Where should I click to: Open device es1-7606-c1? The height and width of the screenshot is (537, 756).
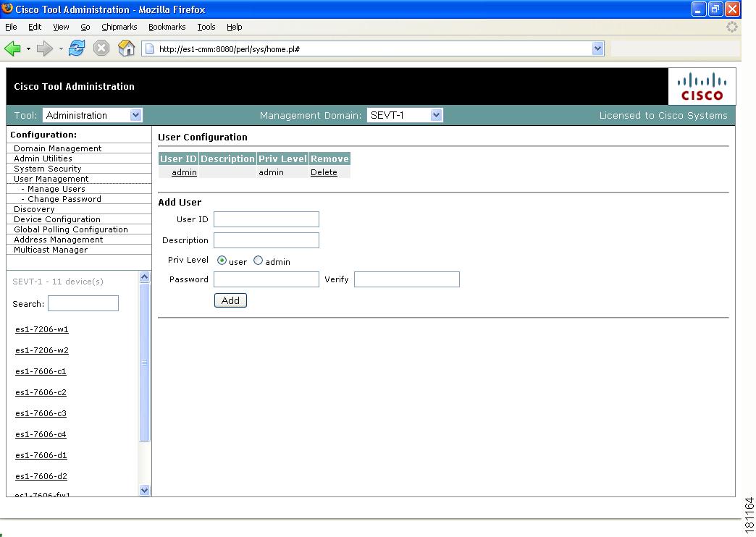pyautogui.click(x=41, y=371)
